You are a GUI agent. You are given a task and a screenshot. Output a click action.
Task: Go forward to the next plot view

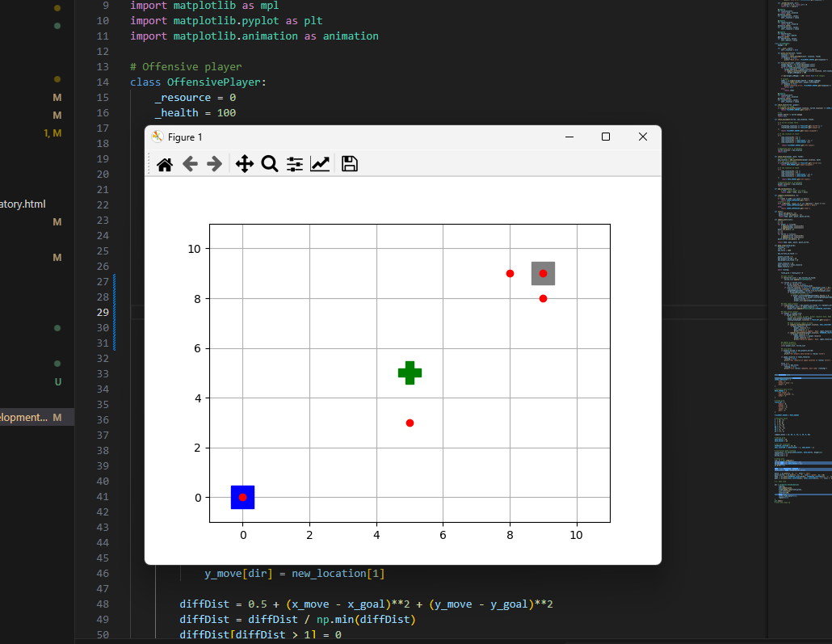tap(214, 164)
